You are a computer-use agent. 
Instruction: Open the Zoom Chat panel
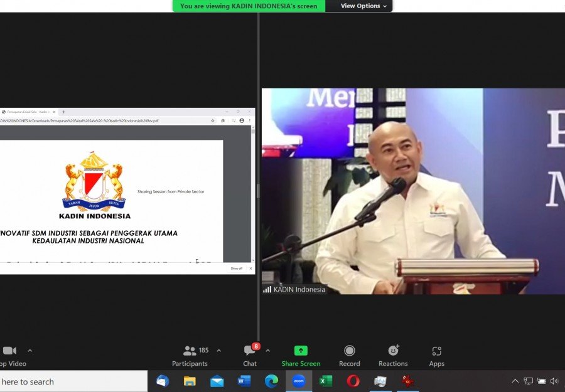point(250,356)
